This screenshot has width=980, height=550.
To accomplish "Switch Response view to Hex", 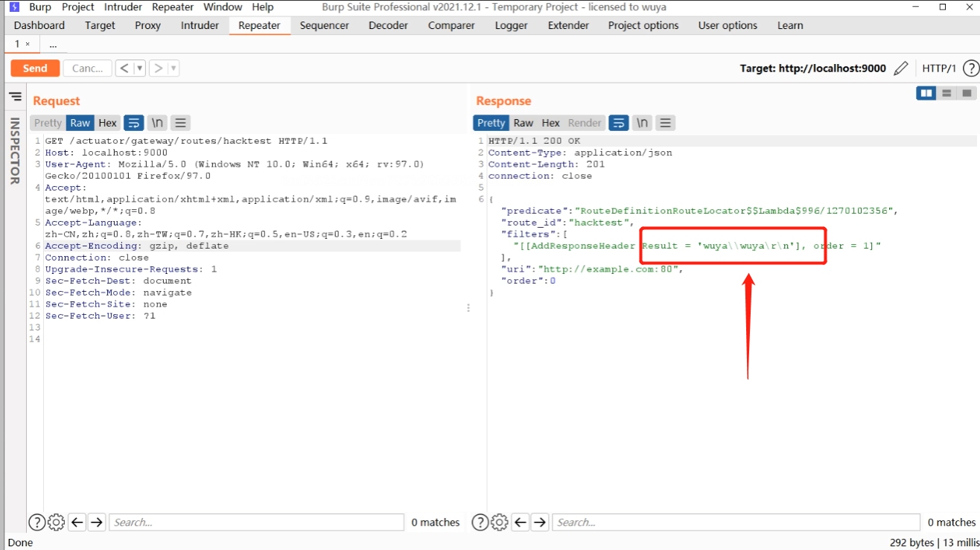I will [x=550, y=123].
